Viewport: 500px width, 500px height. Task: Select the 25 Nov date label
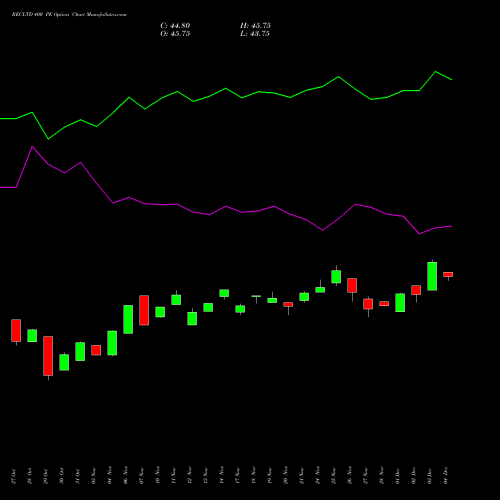(x=334, y=475)
